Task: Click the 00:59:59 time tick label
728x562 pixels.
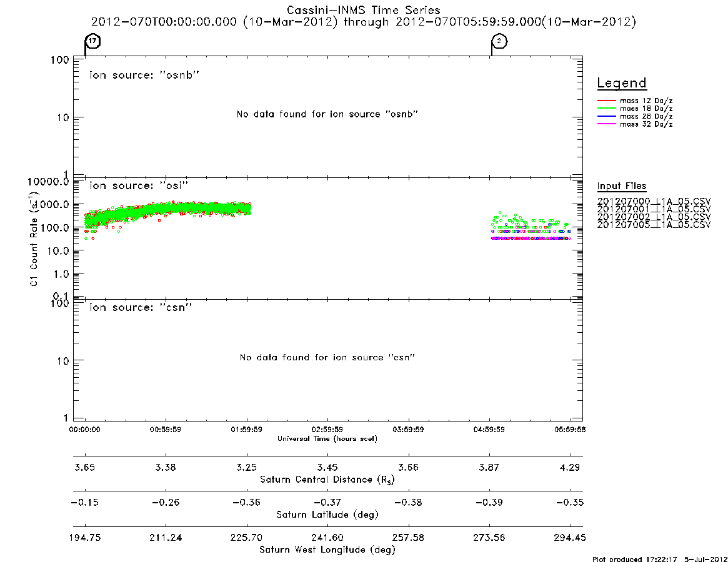Action: pos(166,430)
